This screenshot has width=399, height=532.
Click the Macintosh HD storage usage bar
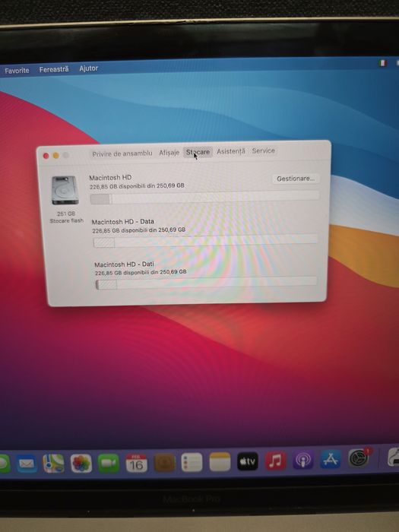click(x=204, y=198)
